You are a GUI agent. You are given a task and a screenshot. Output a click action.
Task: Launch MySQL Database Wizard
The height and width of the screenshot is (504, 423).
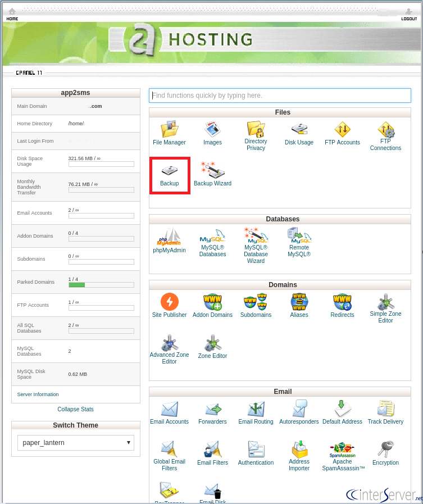(256, 246)
